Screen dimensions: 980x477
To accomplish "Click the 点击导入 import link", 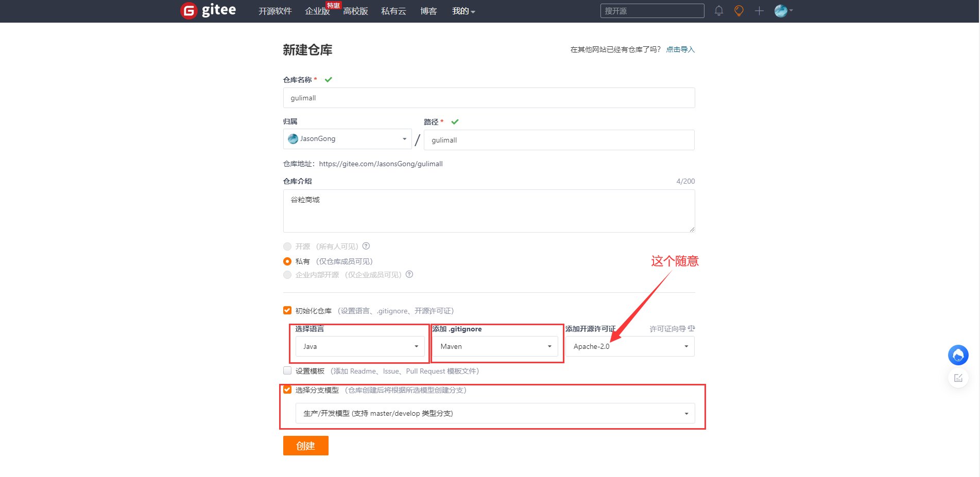I will [680, 49].
